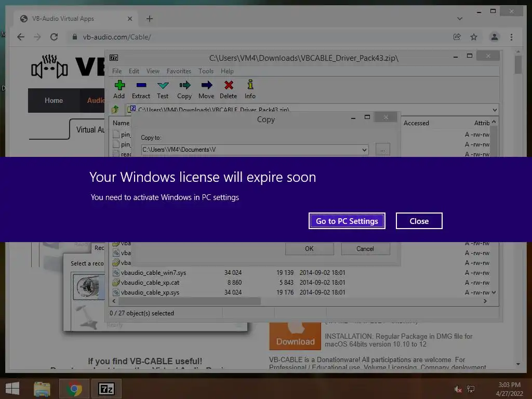Screen dimensions: 532x399
Task: Open Chrome three-dot menu
Action: [x=511, y=37]
